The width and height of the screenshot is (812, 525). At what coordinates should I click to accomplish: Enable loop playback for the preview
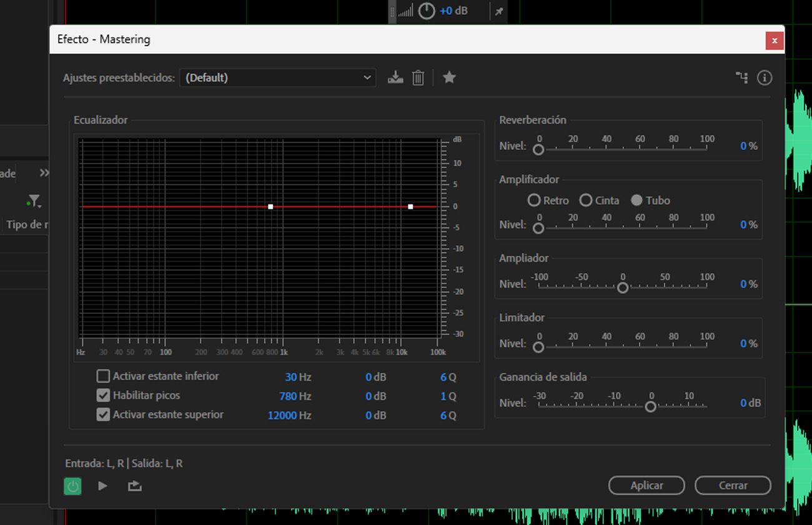click(134, 486)
